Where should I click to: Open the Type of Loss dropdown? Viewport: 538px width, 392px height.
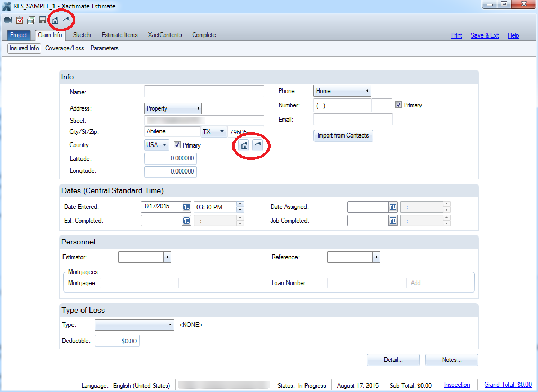[134, 325]
